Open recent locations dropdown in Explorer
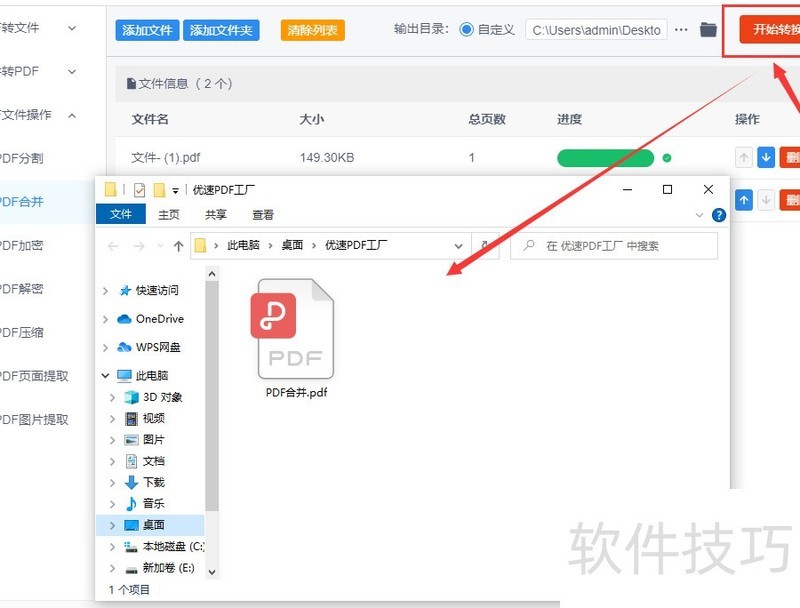 (x=160, y=246)
